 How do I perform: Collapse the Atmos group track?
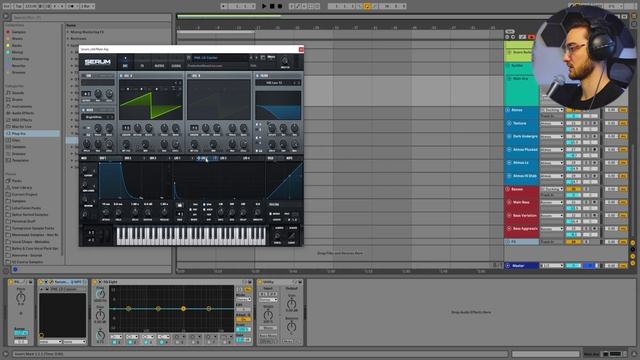[508, 110]
